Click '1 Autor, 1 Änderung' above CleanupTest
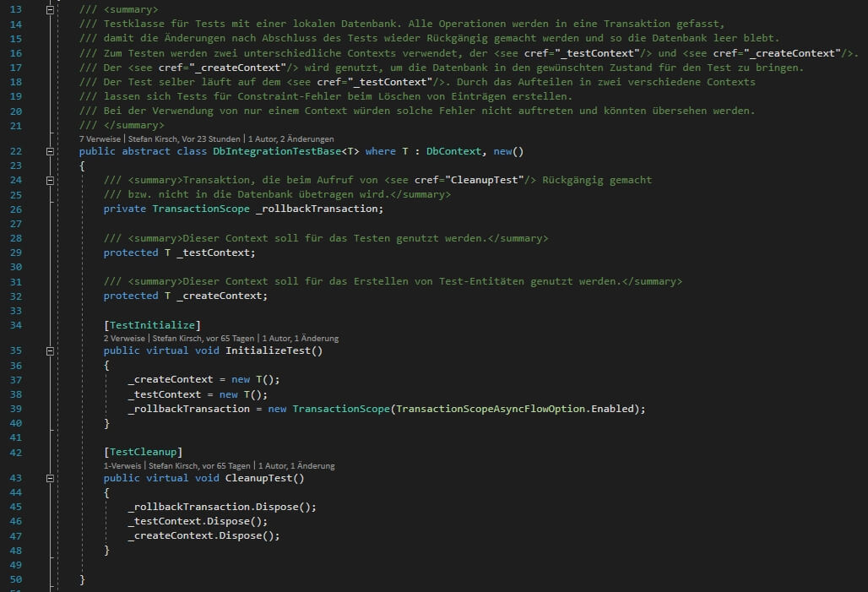 click(296, 465)
